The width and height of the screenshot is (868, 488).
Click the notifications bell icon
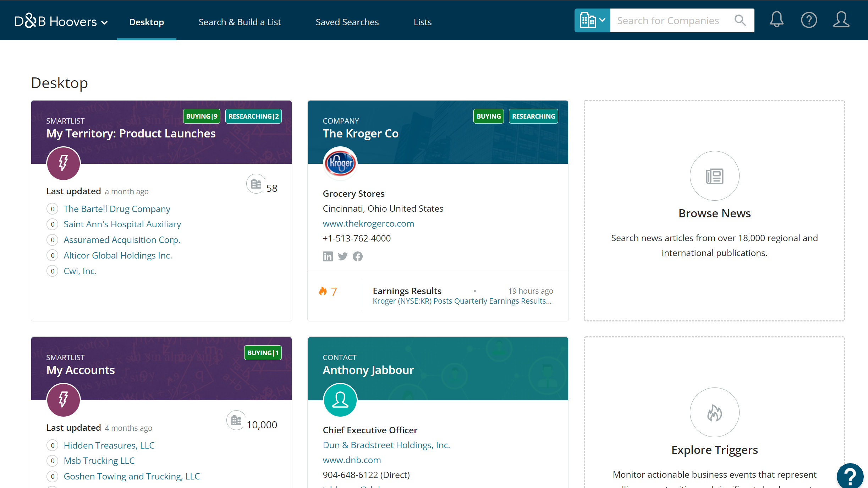pyautogui.click(x=776, y=20)
